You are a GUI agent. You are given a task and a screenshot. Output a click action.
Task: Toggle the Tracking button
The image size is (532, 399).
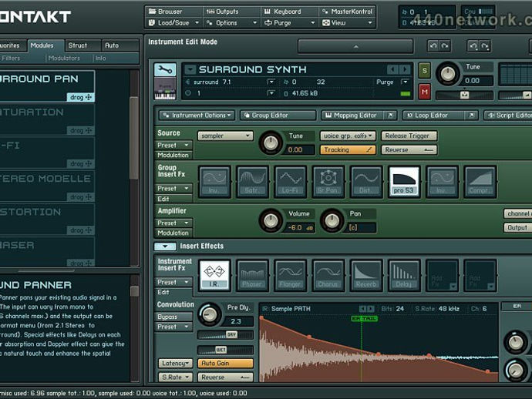348,150
